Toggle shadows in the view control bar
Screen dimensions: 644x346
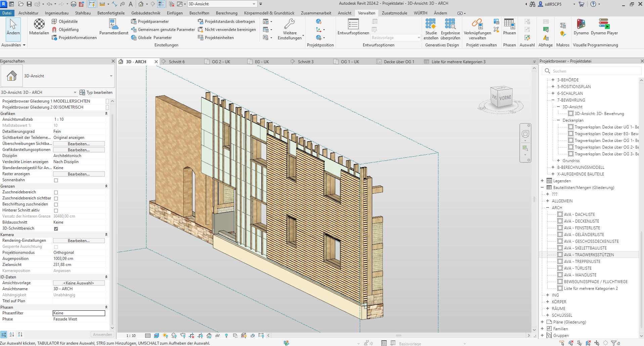pyautogui.click(x=174, y=335)
